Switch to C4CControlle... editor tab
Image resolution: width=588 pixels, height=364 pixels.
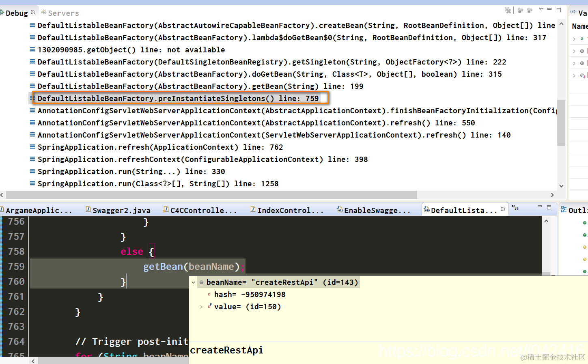point(200,210)
